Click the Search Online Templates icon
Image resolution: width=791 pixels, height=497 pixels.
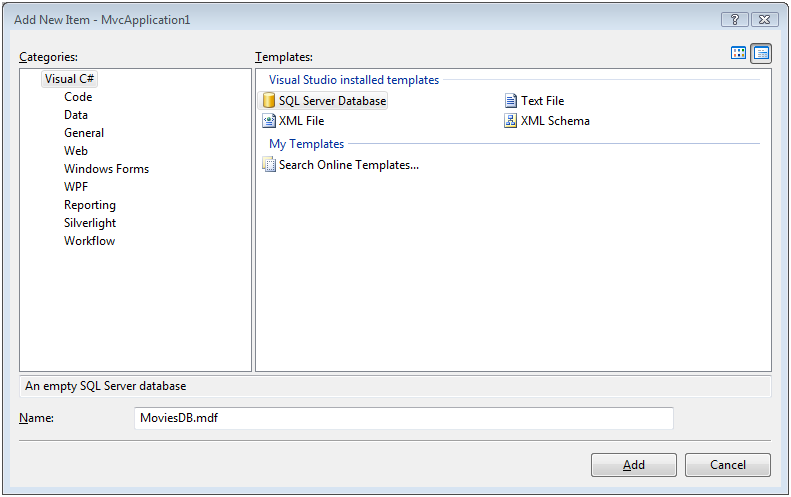click(x=268, y=165)
